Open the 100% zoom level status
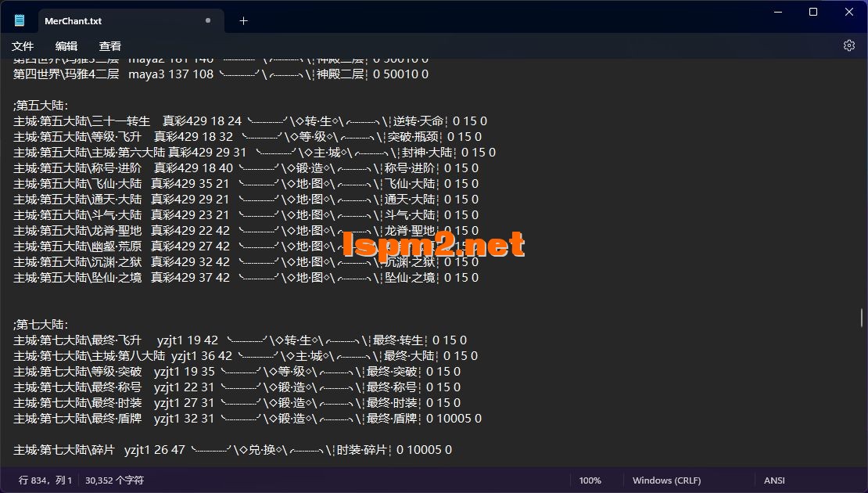This screenshot has width=868, height=493. [x=590, y=480]
